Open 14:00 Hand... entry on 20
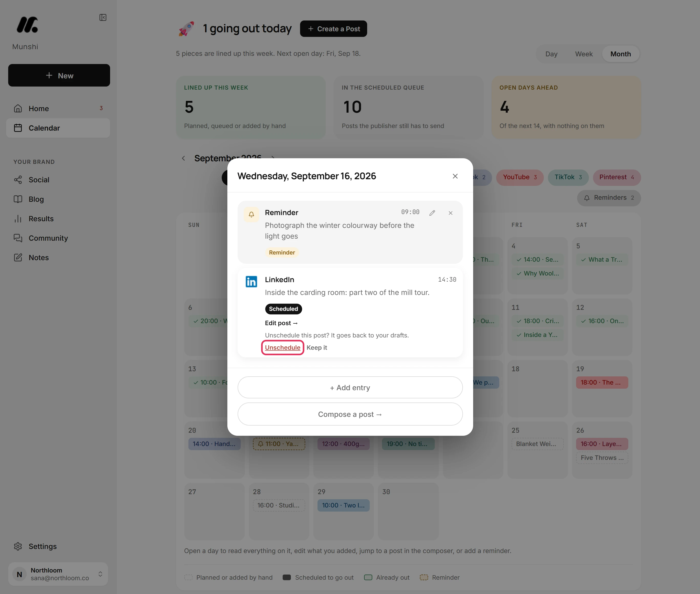The height and width of the screenshot is (594, 700). coord(214,444)
